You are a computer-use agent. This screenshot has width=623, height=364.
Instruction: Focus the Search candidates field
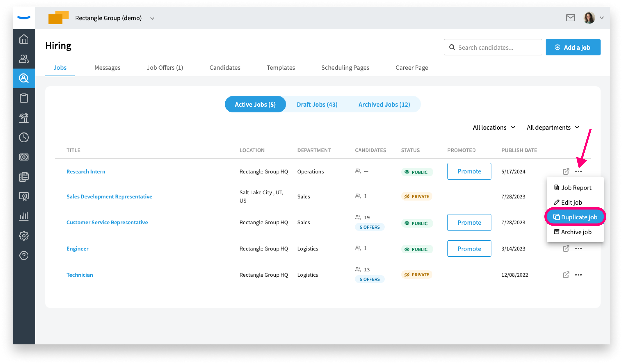493,47
